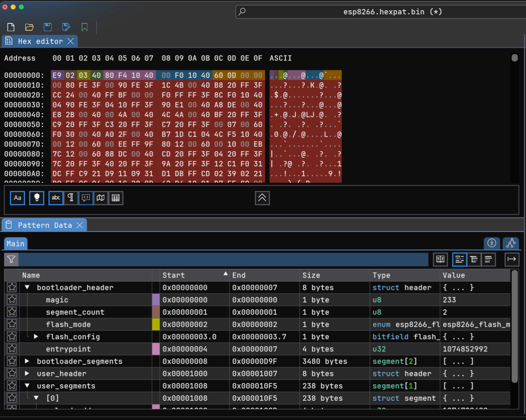
Task: Select the Hex editor tab
Action: [39, 41]
